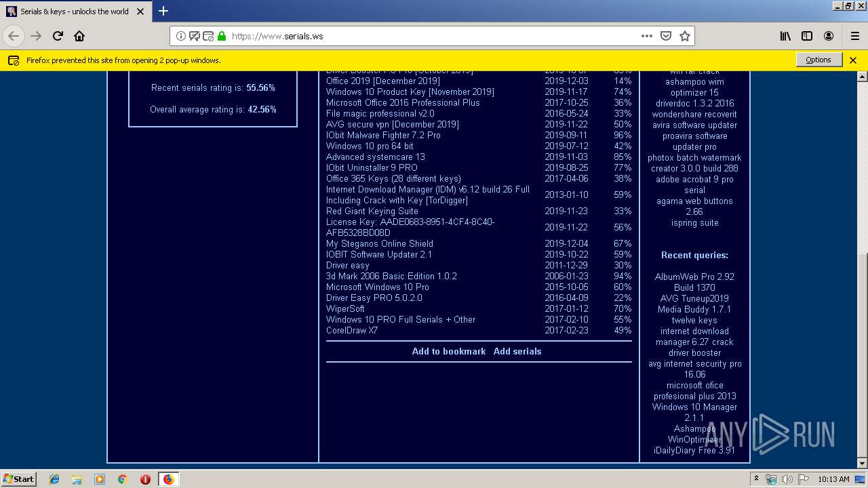Open AVG secure vpn [December 2019]
Image resolution: width=868 pixels, height=488 pixels.
pyautogui.click(x=393, y=124)
